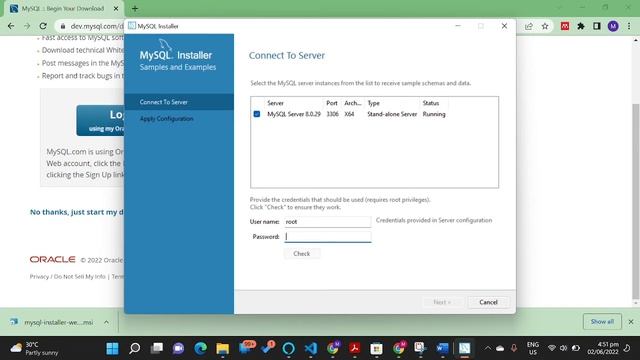Click the Stand-alone Server type cell
640x360 pixels.
coord(392,114)
